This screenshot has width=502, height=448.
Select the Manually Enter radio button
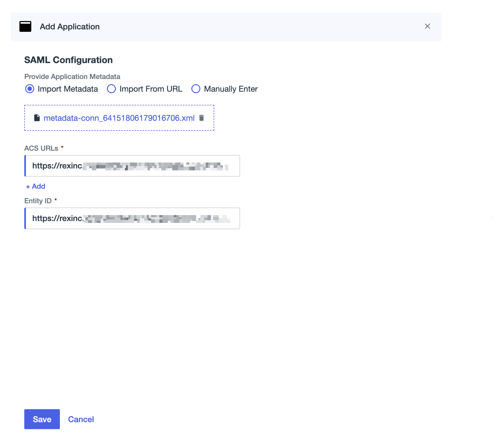196,89
